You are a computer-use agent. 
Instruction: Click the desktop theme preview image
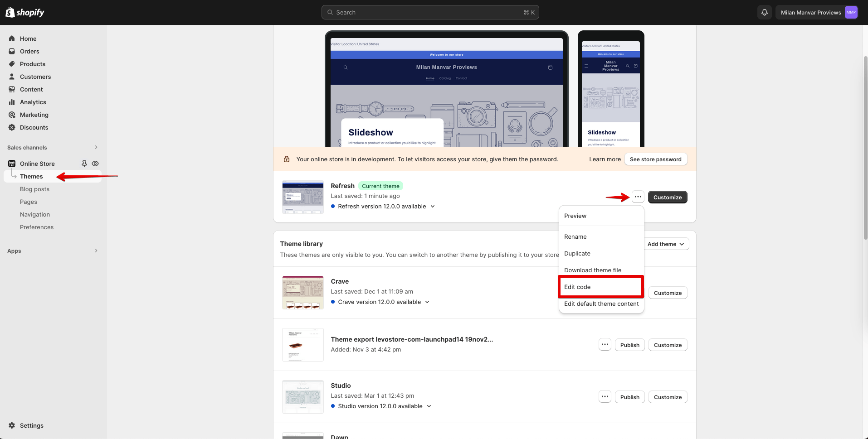[447, 89]
